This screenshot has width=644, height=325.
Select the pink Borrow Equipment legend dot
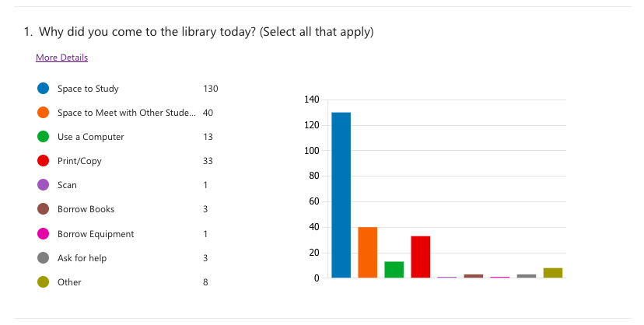coord(43,233)
